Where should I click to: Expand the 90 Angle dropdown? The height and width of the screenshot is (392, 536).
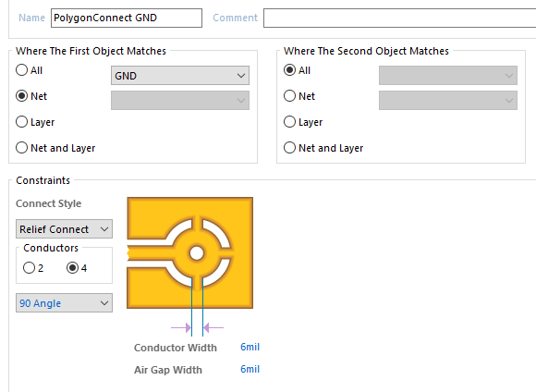coord(65,303)
